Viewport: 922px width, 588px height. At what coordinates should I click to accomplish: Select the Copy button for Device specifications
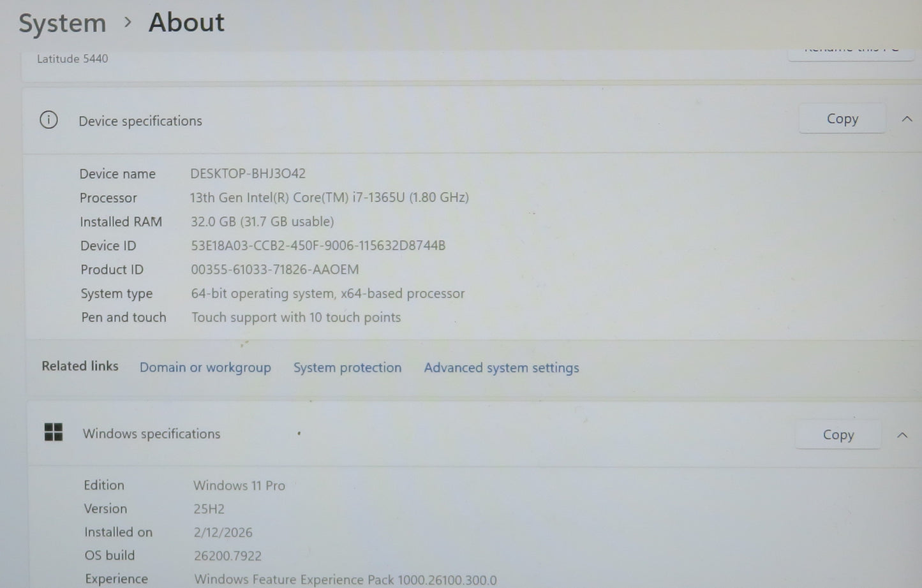(x=842, y=119)
